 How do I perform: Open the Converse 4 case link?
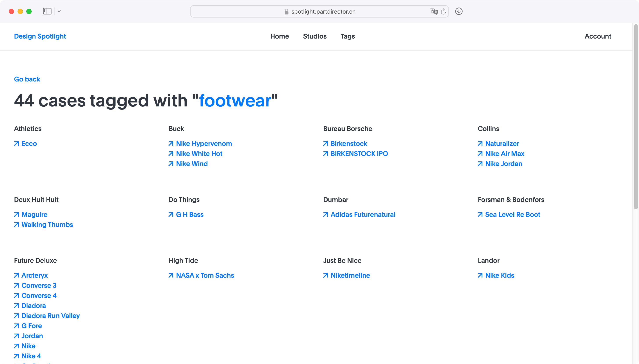[x=39, y=295]
